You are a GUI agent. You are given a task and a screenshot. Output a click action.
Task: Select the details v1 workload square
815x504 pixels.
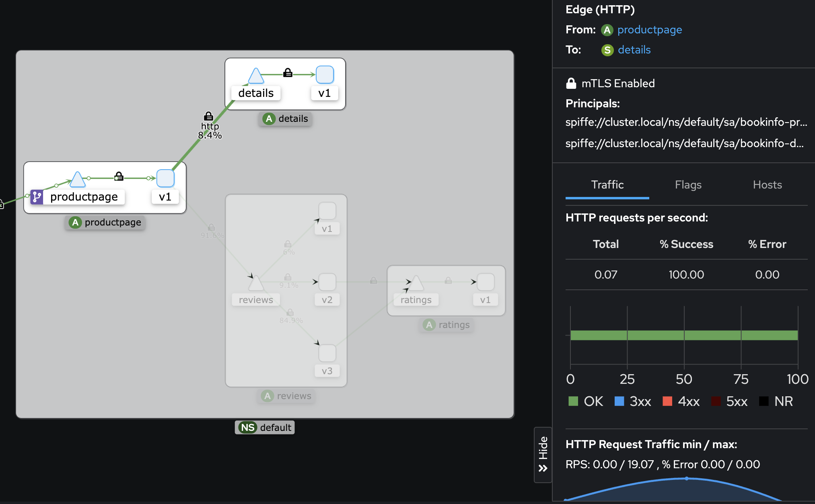coord(325,75)
